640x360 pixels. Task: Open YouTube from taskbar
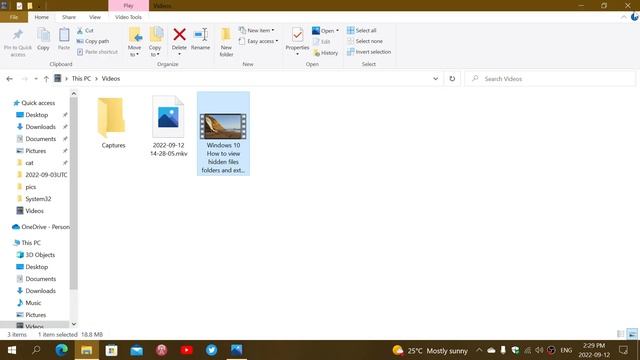(187, 350)
